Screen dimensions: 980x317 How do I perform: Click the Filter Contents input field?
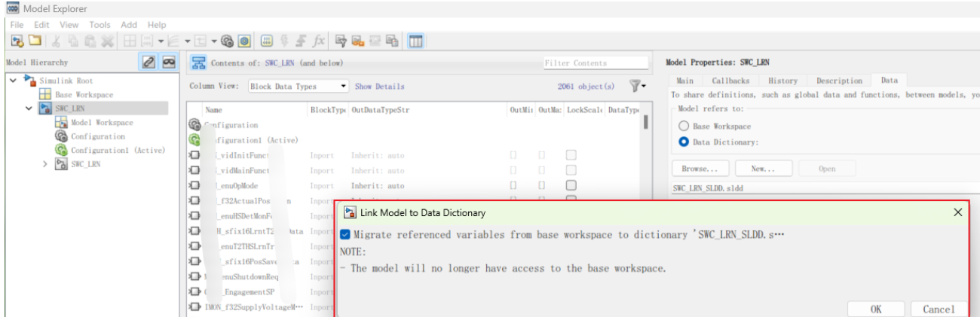coord(595,63)
